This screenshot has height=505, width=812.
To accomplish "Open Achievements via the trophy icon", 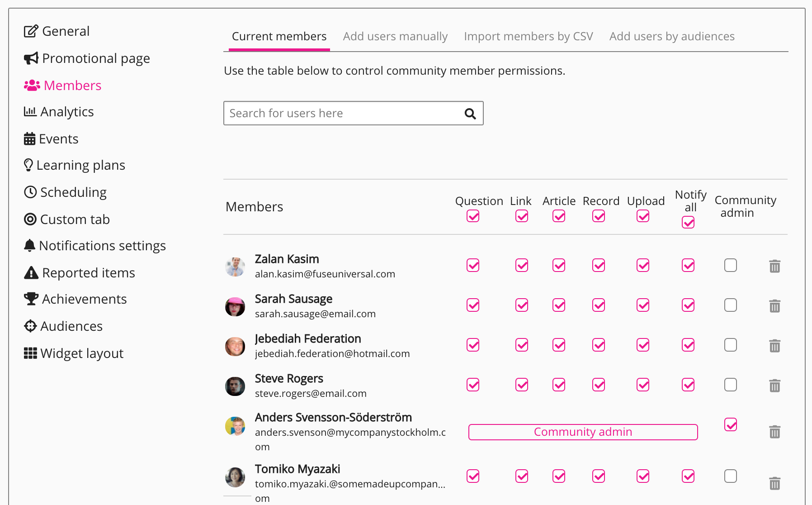I will click(31, 299).
